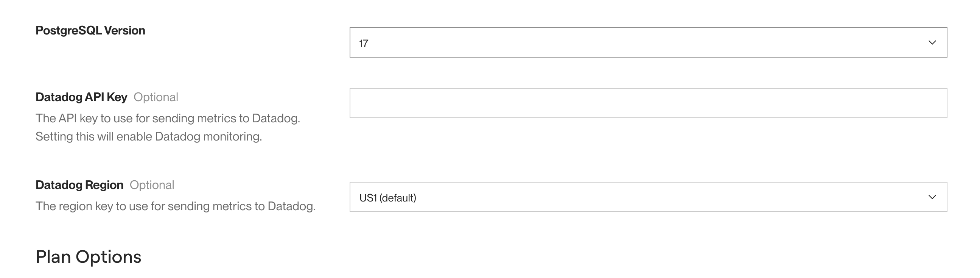This screenshot has width=980, height=278.
Task: Click the 'Datadog Region' label
Action: [79, 185]
